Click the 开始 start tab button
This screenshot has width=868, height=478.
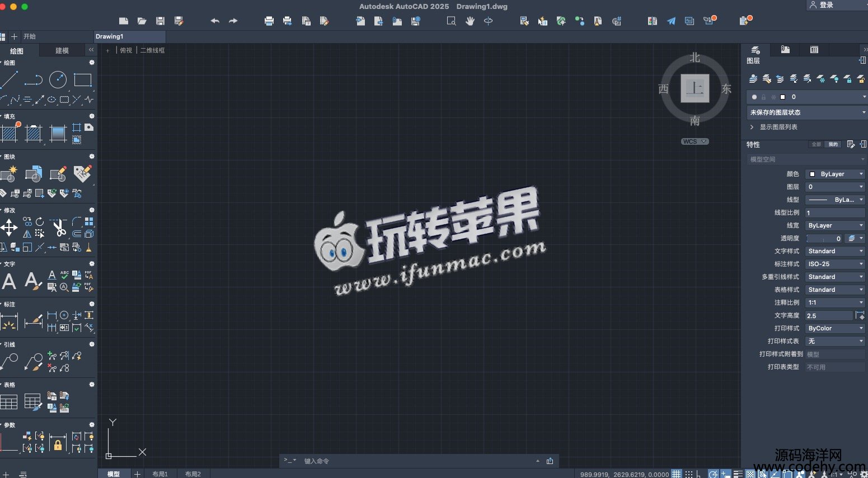[x=30, y=36]
